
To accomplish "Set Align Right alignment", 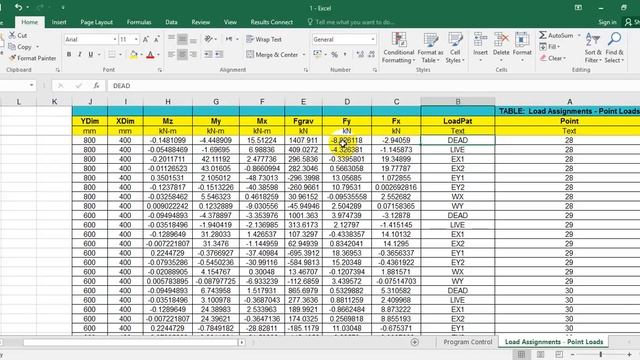I will 193,54.
